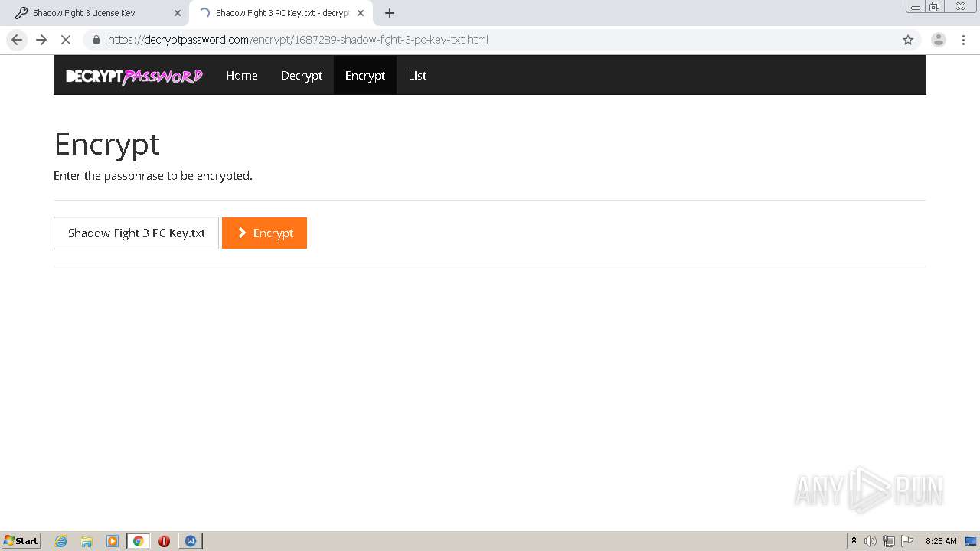The image size is (980, 551).
Task: Open Windows Explorer folder in taskbar
Action: coord(87,541)
